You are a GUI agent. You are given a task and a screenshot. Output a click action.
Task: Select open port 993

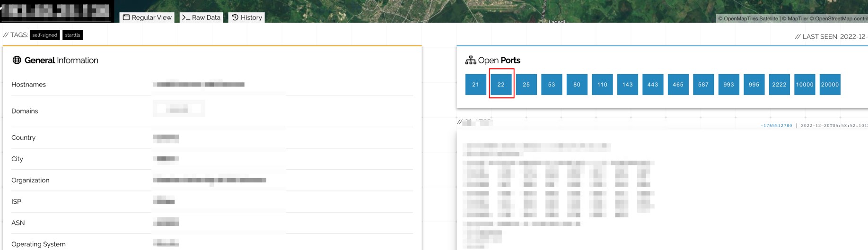[x=729, y=85]
